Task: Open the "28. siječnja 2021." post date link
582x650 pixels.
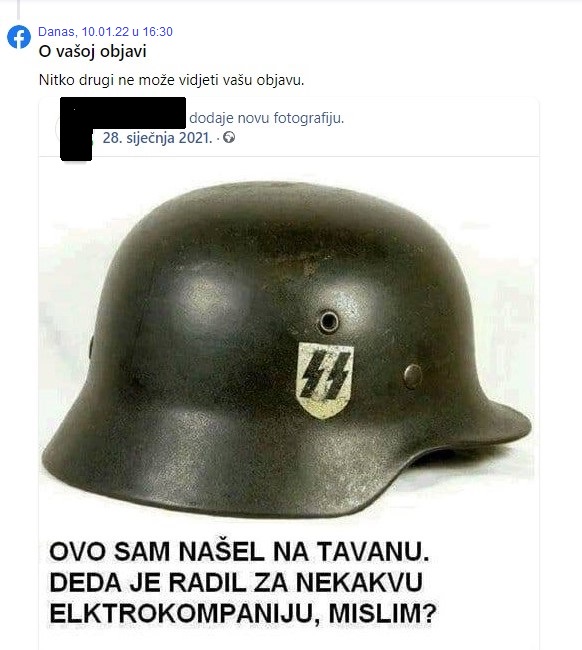Action: coord(158,138)
